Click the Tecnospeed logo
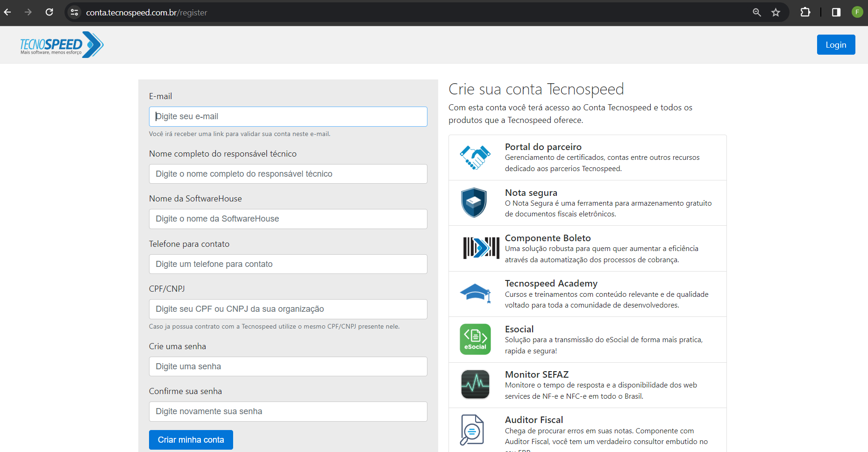This screenshot has width=868, height=452. click(62, 44)
